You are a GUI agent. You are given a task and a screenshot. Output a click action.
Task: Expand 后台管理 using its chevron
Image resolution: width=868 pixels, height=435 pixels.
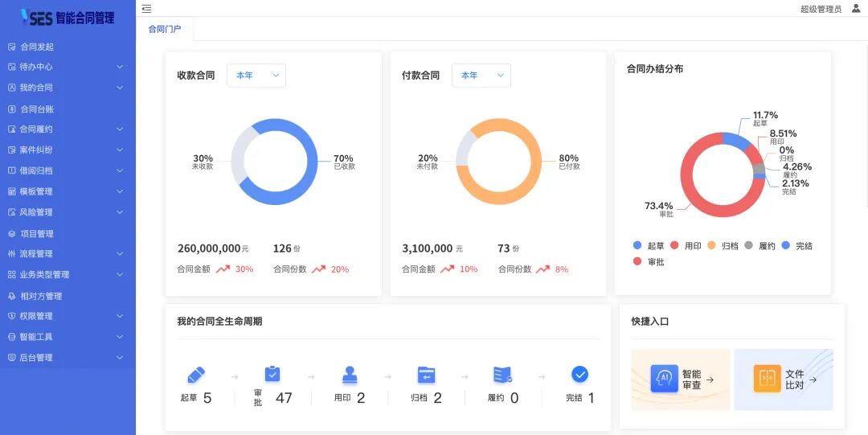tap(120, 358)
